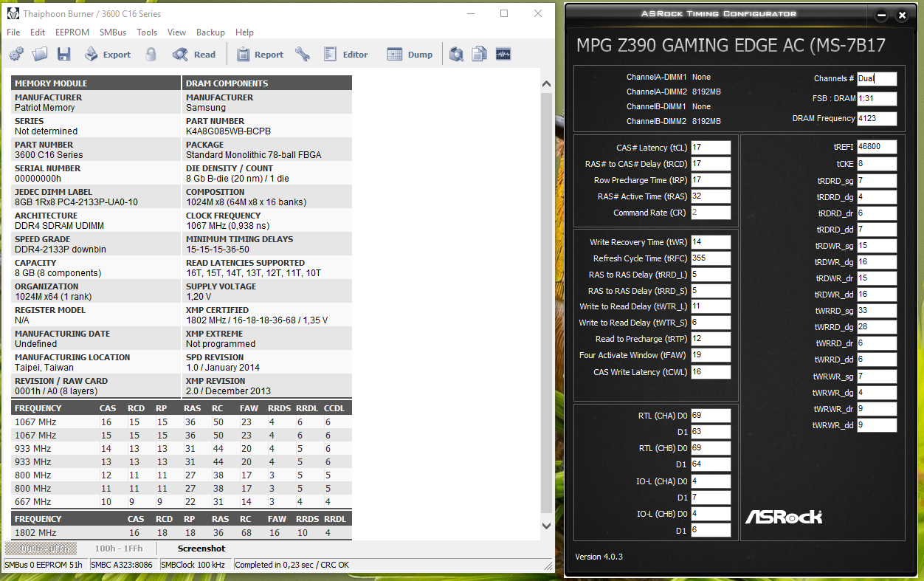
Task: Click the IO-L (CHA) D0 field
Action: (x=711, y=481)
